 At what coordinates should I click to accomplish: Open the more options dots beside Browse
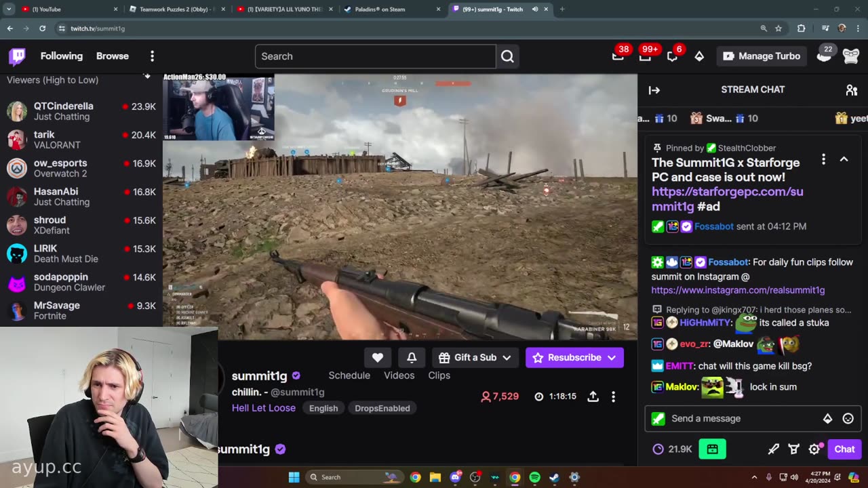(152, 56)
